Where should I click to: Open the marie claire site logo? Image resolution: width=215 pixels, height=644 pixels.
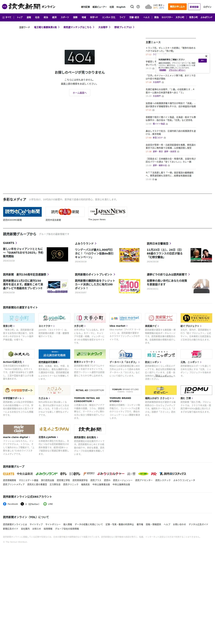[x=19, y=429]
